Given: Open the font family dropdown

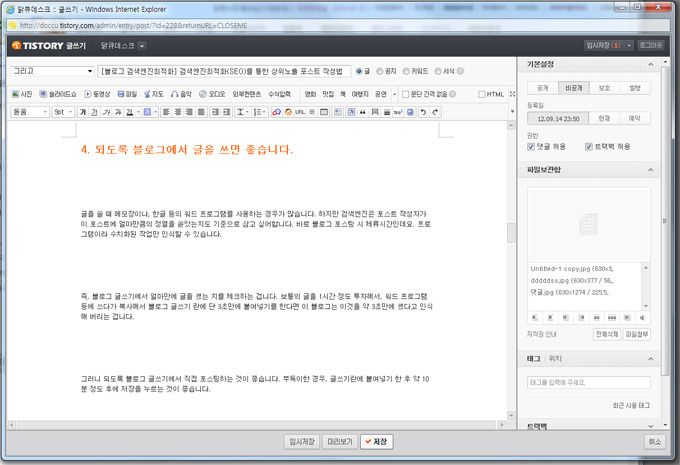Looking at the screenshot, I should pyautogui.click(x=29, y=112).
